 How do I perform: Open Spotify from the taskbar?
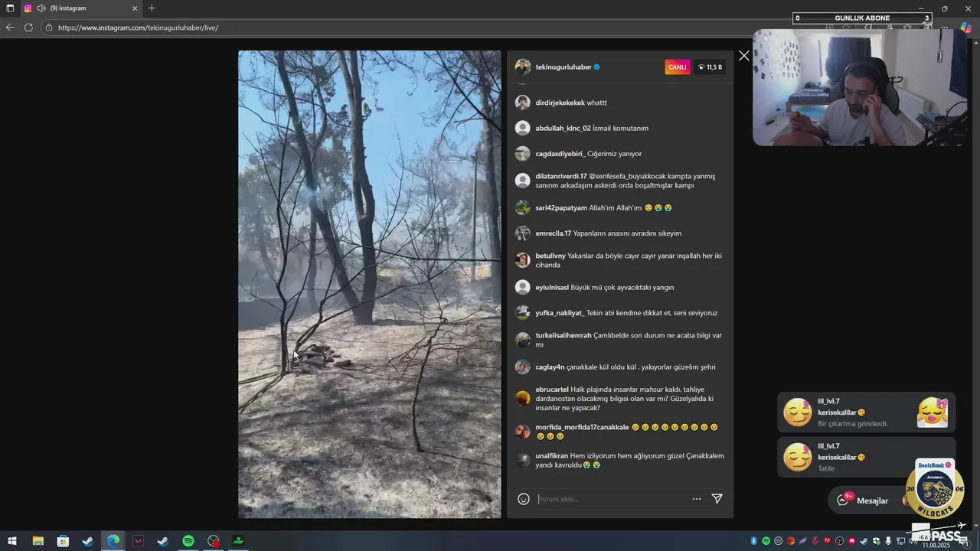pyautogui.click(x=188, y=541)
